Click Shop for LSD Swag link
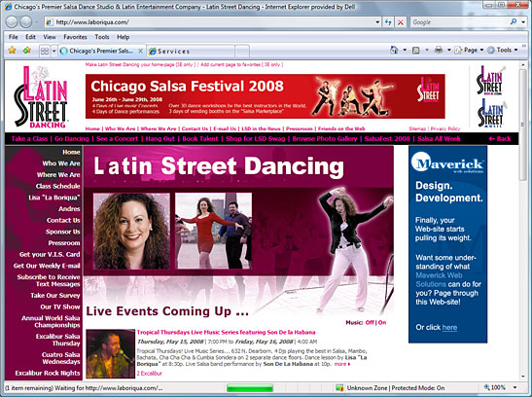This screenshot has height=397, width=532. (x=255, y=138)
